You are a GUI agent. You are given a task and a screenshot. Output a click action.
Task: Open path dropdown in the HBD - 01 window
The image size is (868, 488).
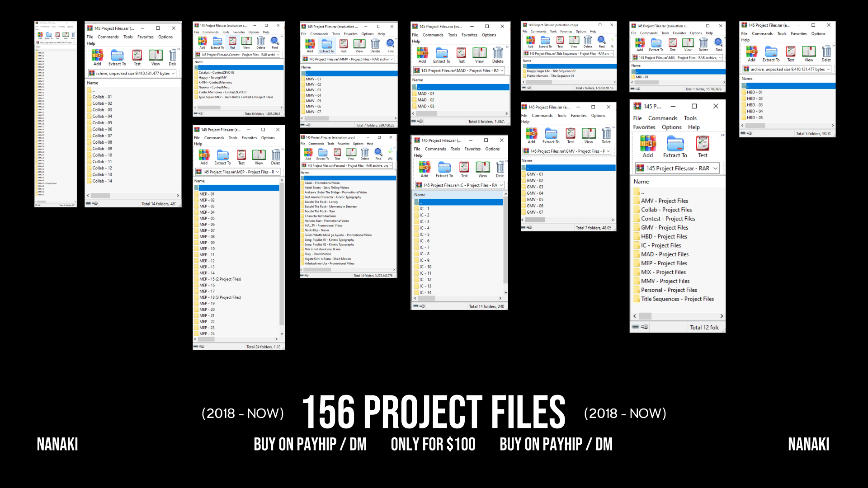(x=828, y=69)
